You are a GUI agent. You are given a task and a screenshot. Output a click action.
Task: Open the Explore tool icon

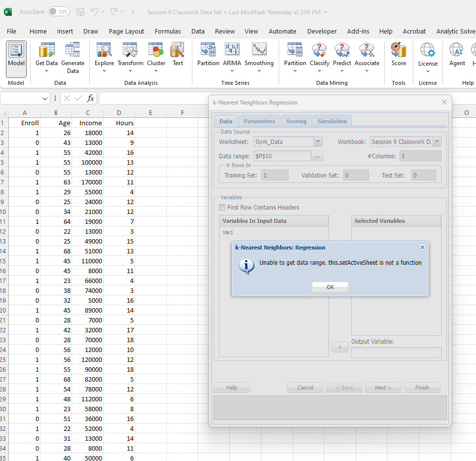[x=104, y=58]
